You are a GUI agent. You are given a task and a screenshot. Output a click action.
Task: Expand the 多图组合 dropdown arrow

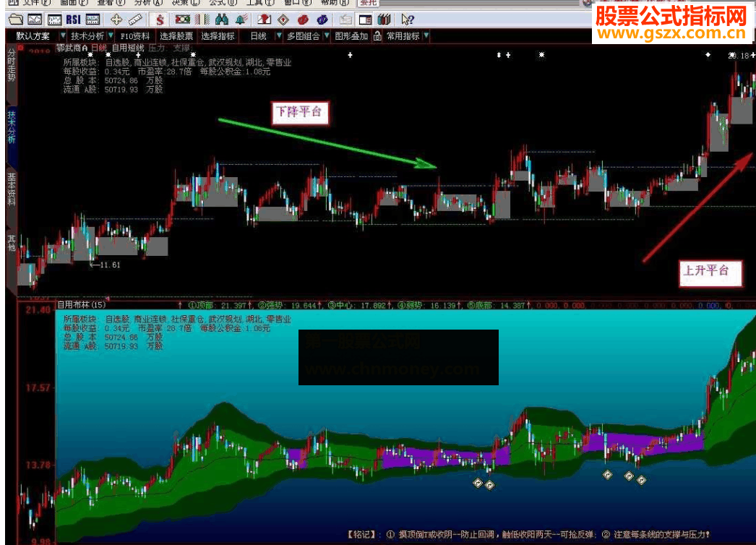[327, 36]
